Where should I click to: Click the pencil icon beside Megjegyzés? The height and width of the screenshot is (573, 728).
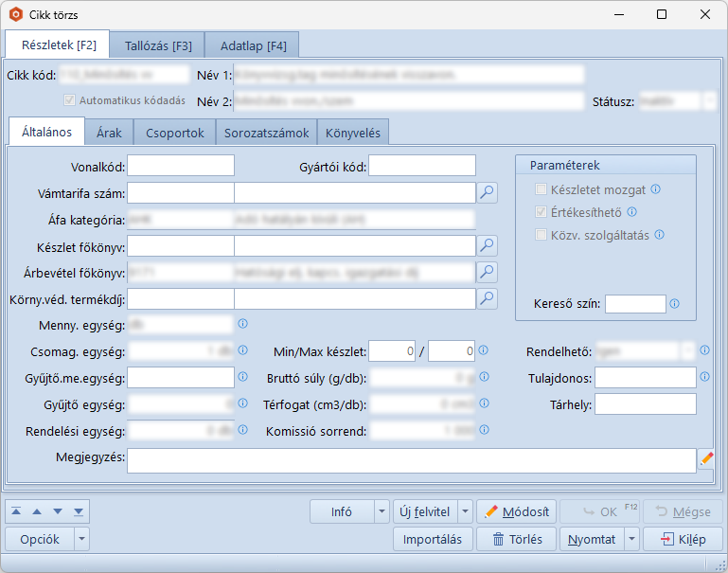(x=706, y=459)
